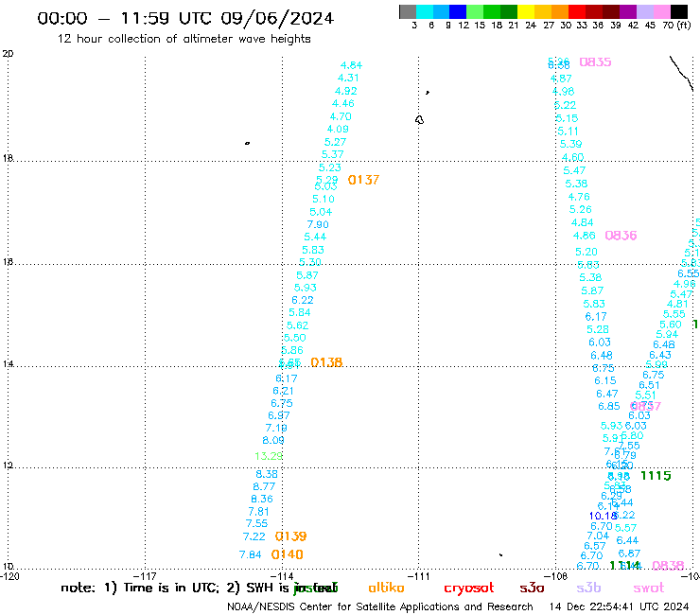Click the NOAA/NESDIS Center credit text

pyautogui.click(x=380, y=607)
